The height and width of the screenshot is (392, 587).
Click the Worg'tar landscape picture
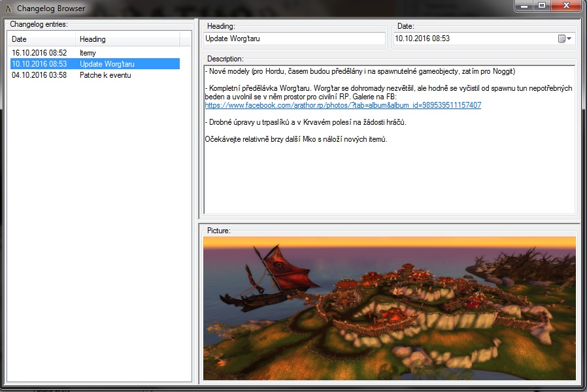click(x=389, y=308)
